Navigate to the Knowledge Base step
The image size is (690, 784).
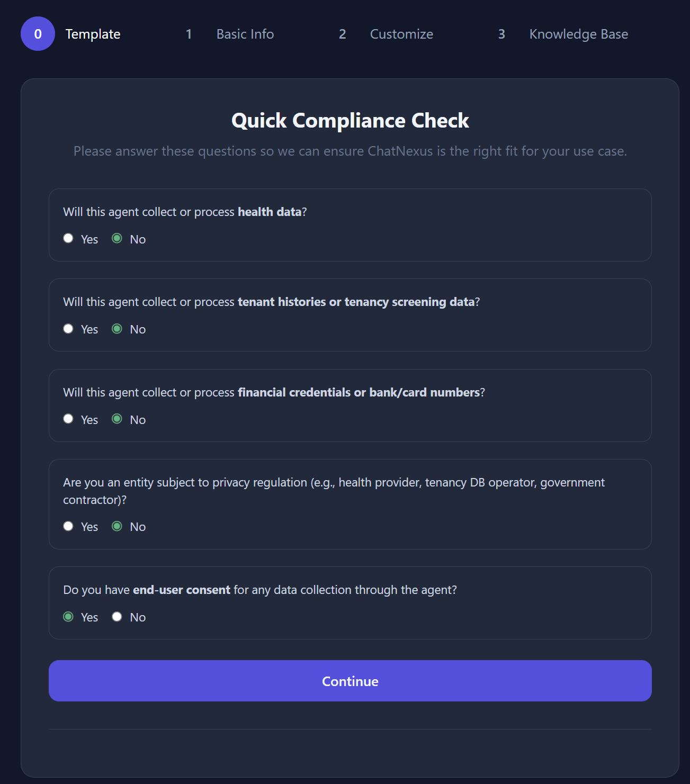pyautogui.click(x=579, y=33)
